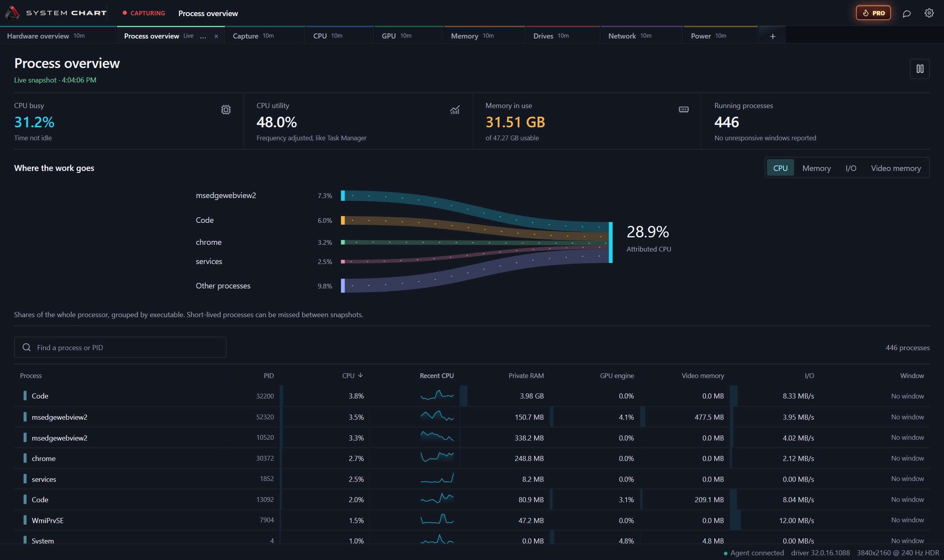Switch to the CPU tab
944x560 pixels.
(x=340, y=36)
